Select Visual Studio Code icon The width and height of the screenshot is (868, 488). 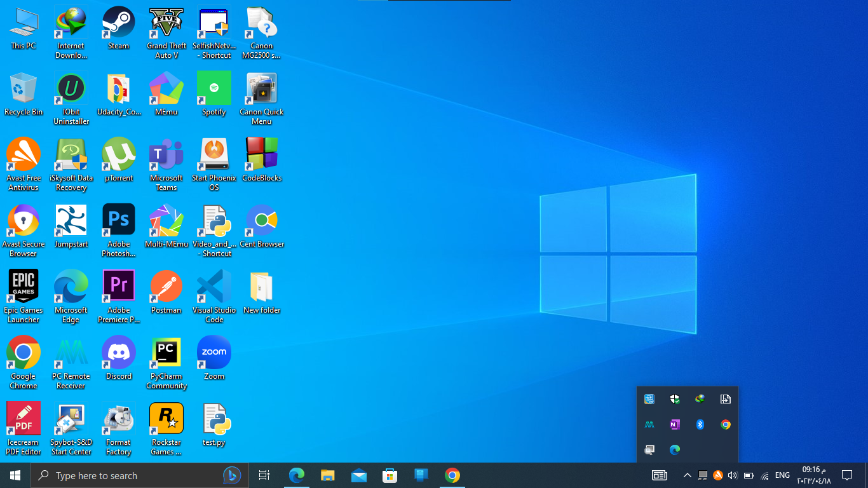(214, 297)
